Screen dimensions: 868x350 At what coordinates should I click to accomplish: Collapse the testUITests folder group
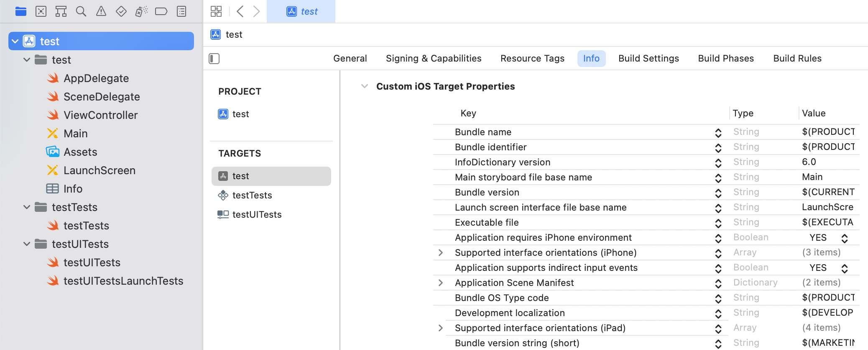point(27,244)
